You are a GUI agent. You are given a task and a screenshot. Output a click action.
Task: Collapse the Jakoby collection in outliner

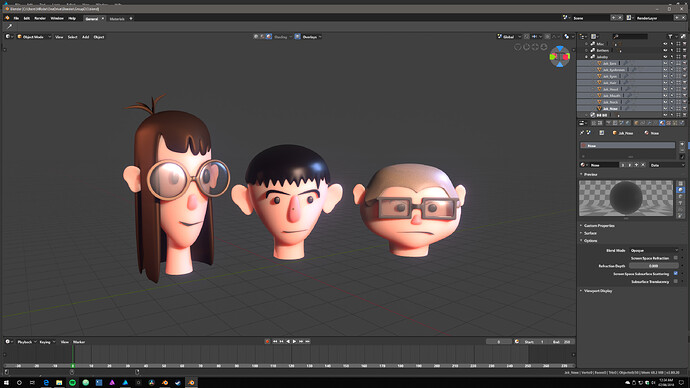(586, 57)
